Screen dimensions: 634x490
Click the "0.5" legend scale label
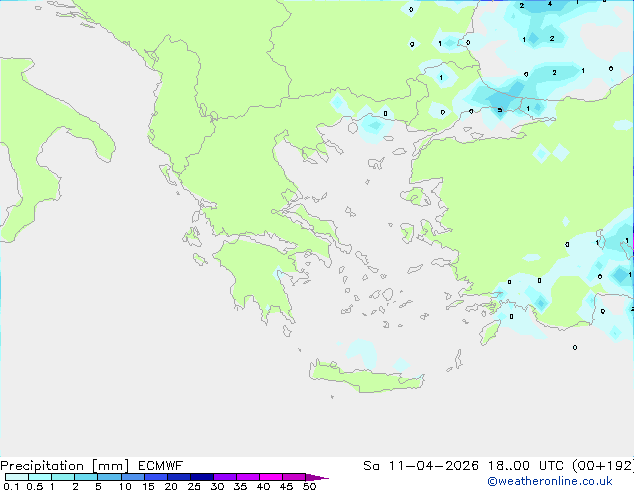tap(35, 486)
